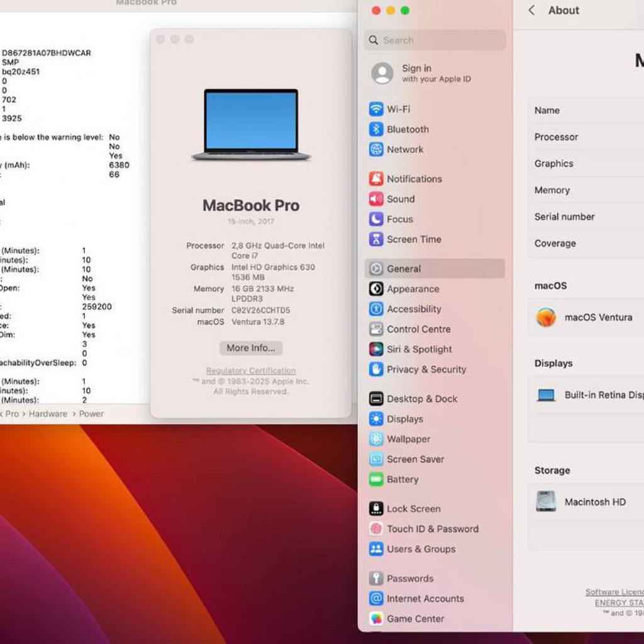Click the 259200 value in Power list
Screen dimensions: 644x644
pyautogui.click(x=96, y=307)
